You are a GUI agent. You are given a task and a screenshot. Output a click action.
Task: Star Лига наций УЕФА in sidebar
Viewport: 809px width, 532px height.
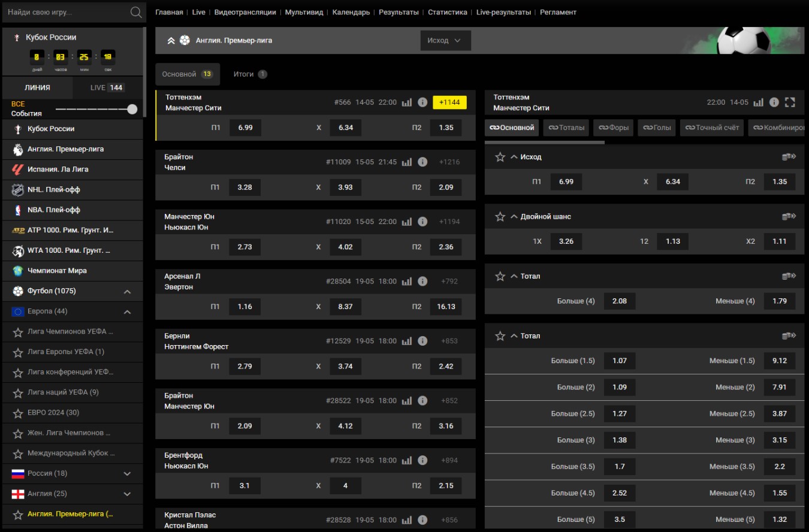(18, 392)
